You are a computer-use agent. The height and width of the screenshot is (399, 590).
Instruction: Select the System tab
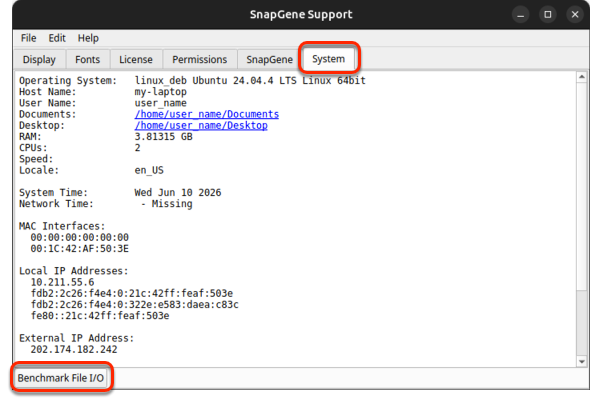click(x=328, y=59)
